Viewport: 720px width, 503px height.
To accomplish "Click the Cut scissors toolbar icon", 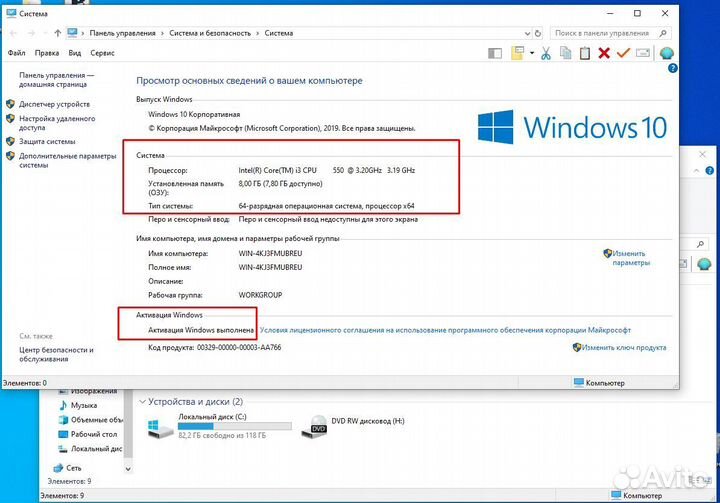I will (x=546, y=53).
